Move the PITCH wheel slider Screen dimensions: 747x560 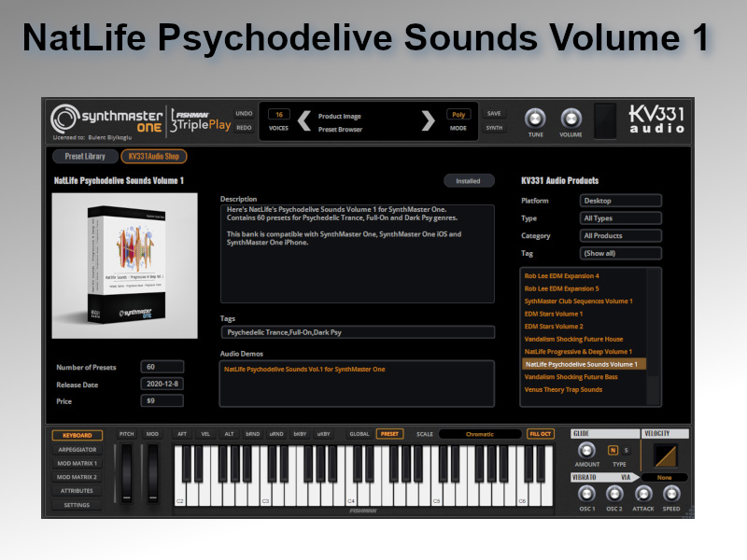point(126,473)
